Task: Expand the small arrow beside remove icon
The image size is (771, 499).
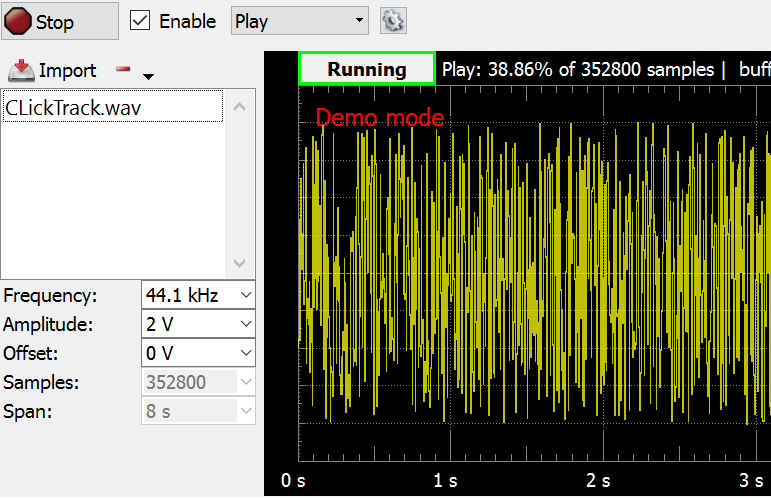Action: pyautogui.click(x=149, y=76)
